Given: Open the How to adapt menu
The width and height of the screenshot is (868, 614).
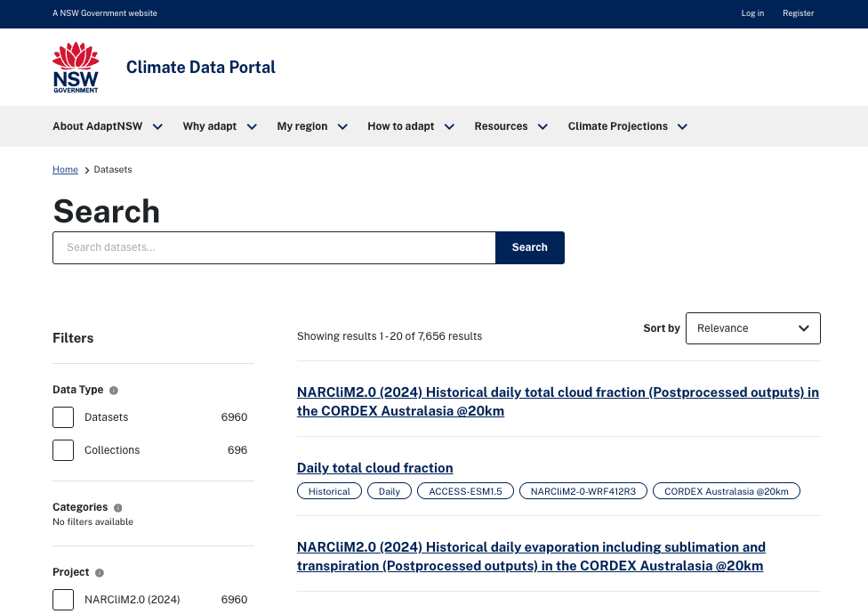Looking at the screenshot, I should (x=401, y=126).
